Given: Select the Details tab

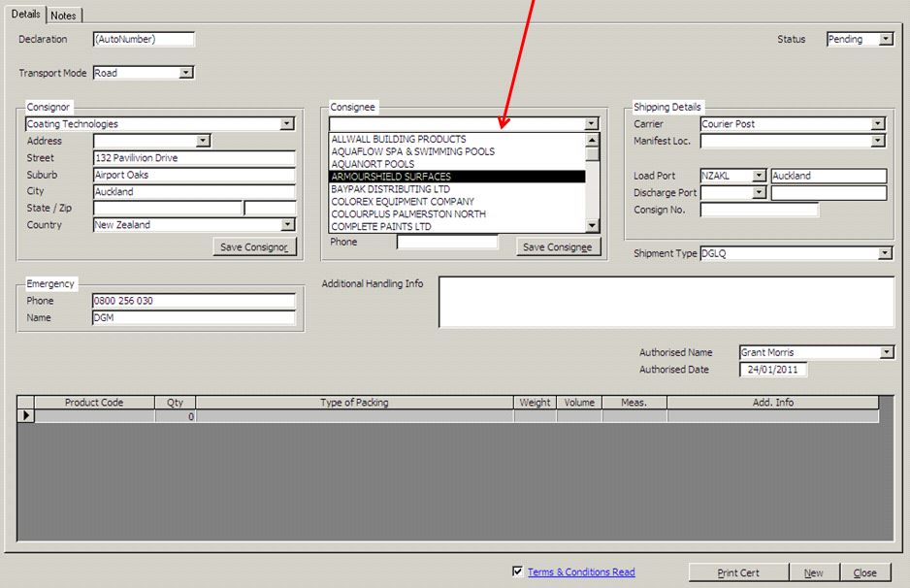Looking at the screenshot, I should [x=25, y=14].
